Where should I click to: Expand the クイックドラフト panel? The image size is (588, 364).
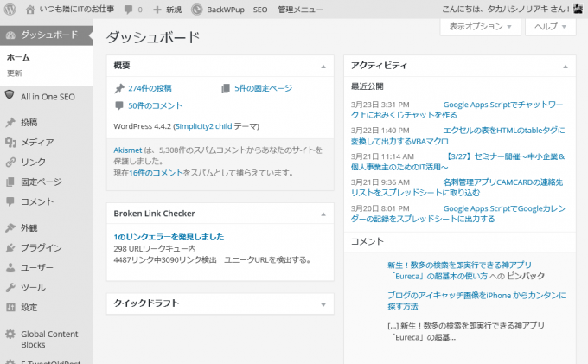coord(323,304)
